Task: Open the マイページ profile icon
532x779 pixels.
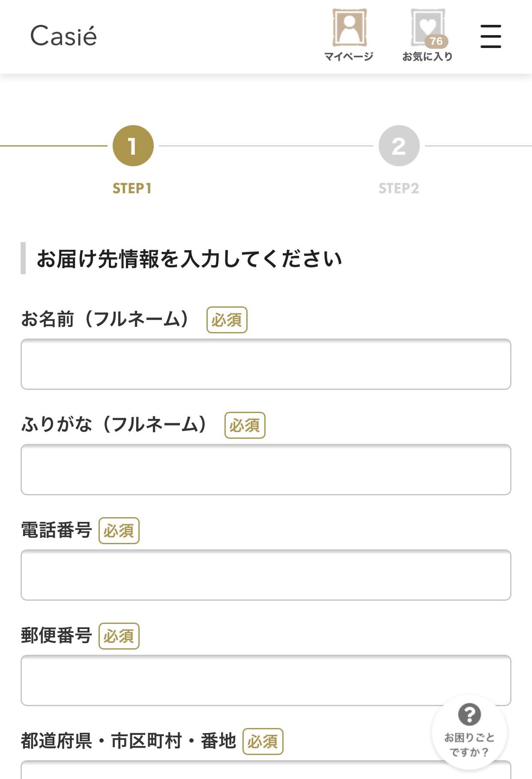Action: [350, 27]
